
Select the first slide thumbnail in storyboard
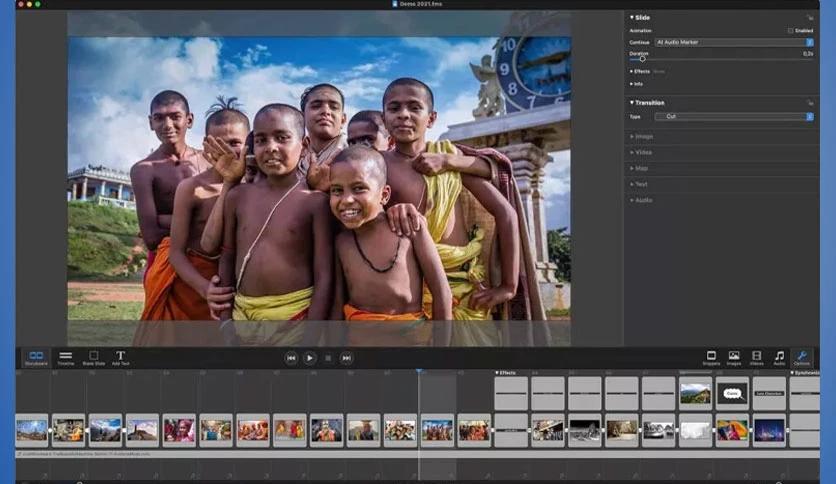point(31,430)
